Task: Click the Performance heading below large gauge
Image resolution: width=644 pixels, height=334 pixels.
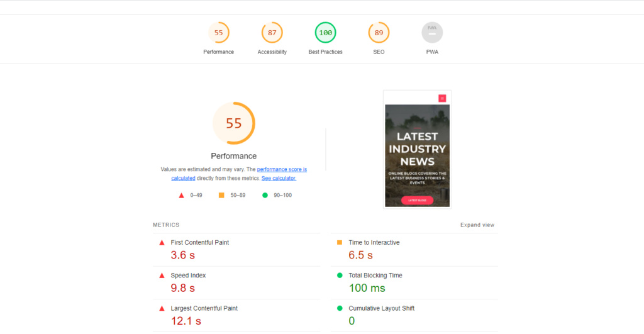Action: coord(234,156)
